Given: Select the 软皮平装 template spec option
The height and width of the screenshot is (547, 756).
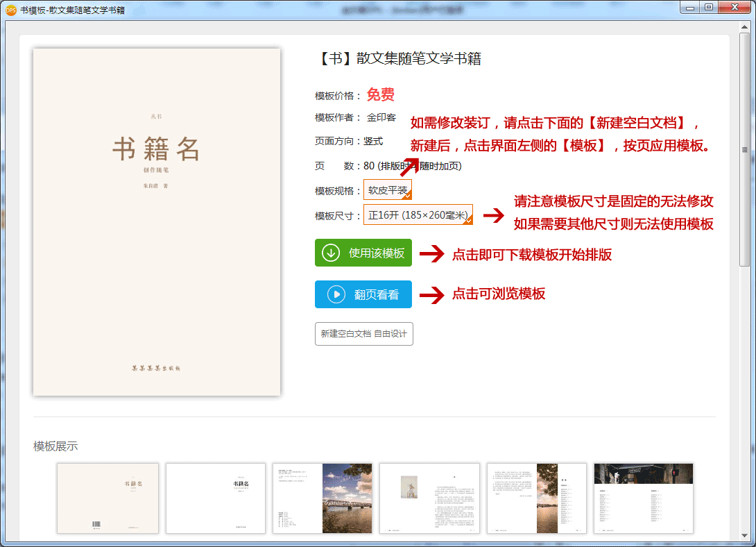Looking at the screenshot, I should point(388,190).
